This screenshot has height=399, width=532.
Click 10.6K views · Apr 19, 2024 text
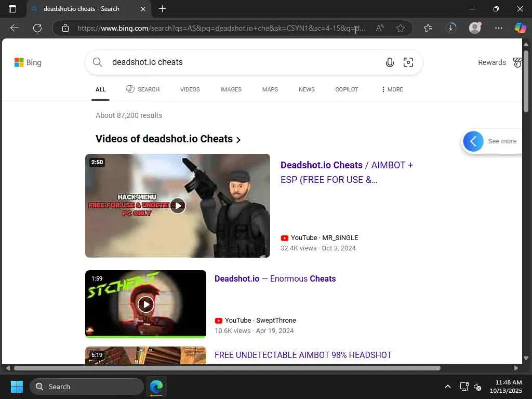pyautogui.click(x=254, y=331)
